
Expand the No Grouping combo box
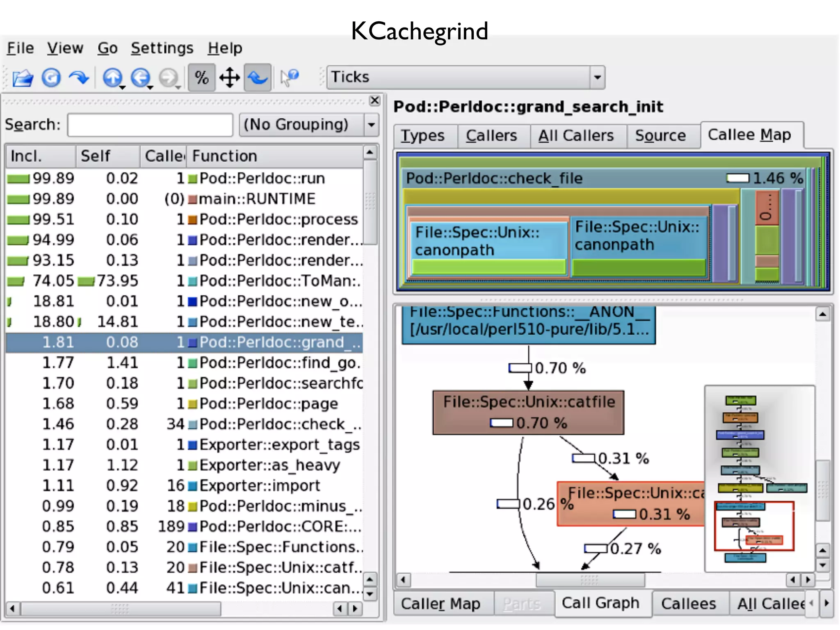coord(371,124)
